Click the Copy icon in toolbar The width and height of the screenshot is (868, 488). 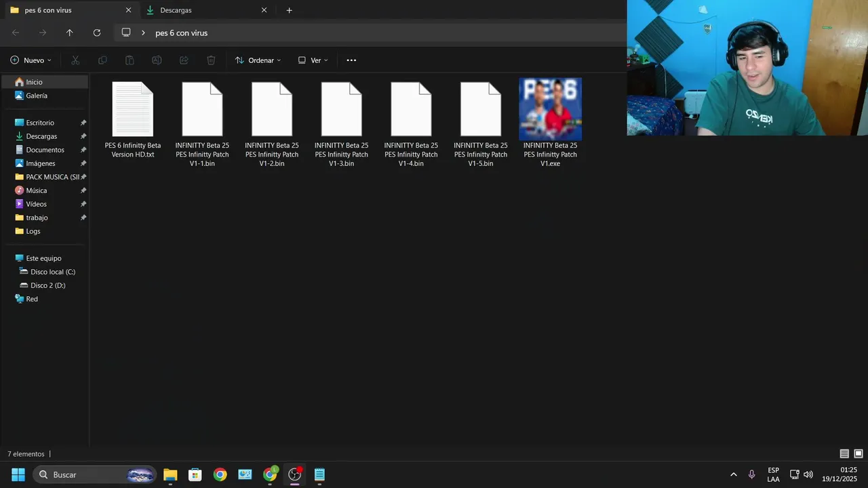(x=102, y=60)
